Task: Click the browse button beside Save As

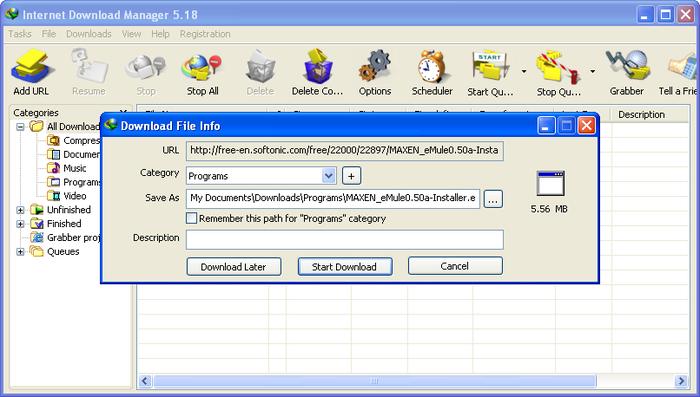Action: 493,200
